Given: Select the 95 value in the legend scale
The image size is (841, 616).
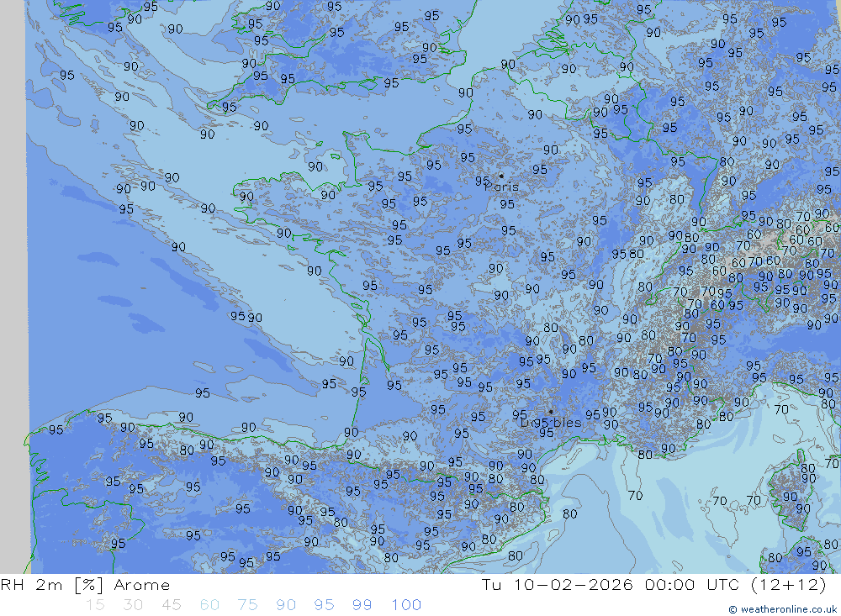Looking at the screenshot, I should [x=324, y=605].
